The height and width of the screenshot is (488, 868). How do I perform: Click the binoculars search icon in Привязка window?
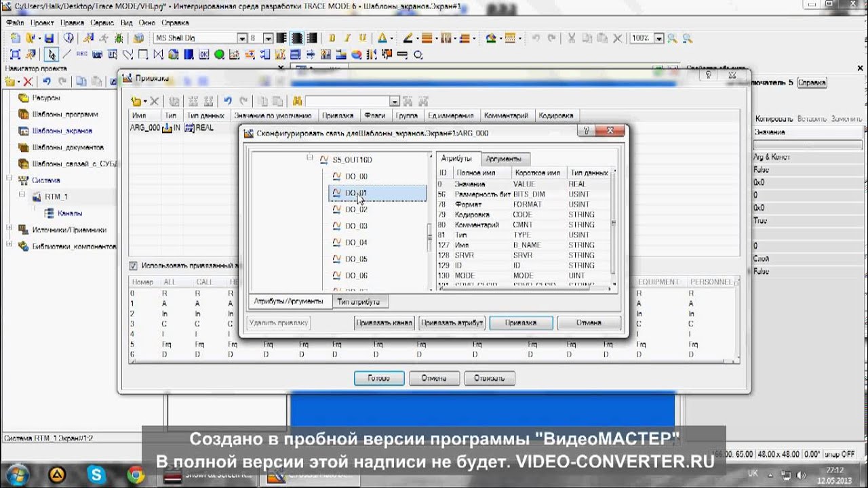coord(297,101)
